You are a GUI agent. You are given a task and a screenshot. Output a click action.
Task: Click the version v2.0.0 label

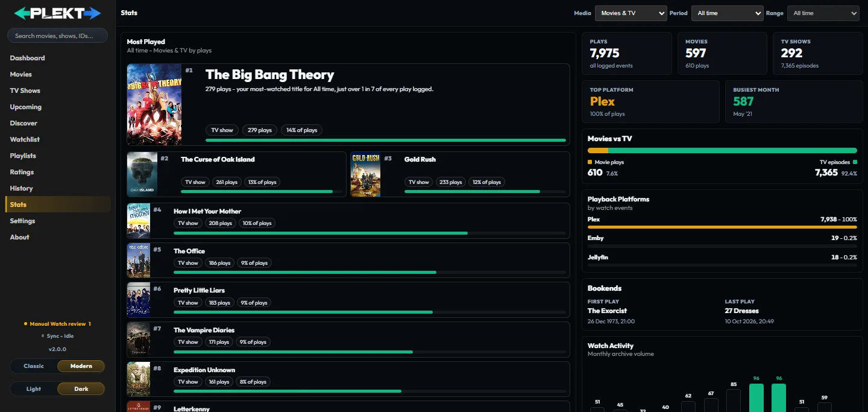point(57,349)
